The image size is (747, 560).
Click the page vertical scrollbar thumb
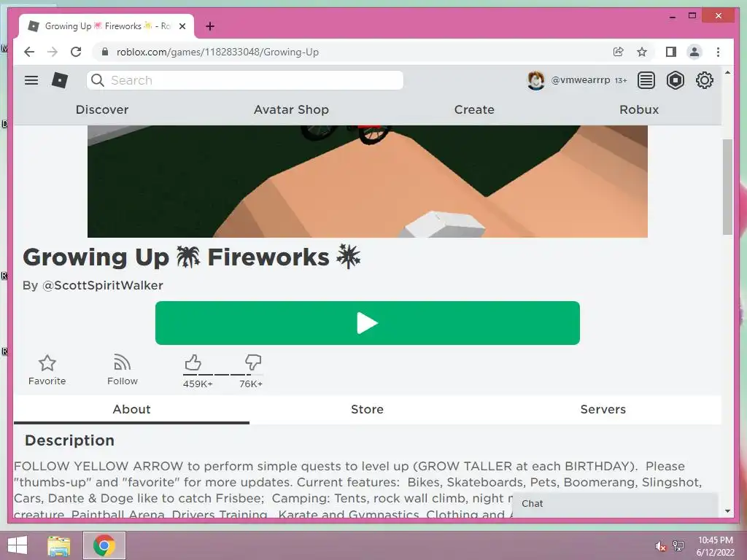727,187
